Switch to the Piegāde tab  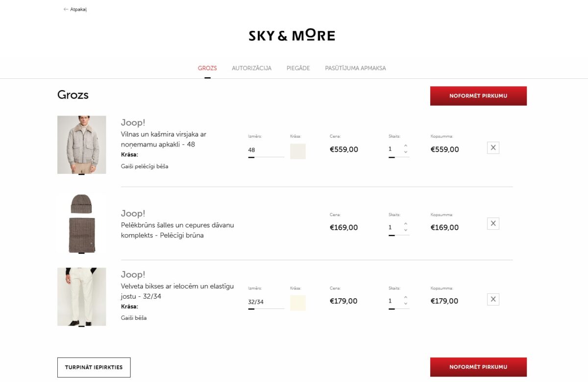(298, 68)
